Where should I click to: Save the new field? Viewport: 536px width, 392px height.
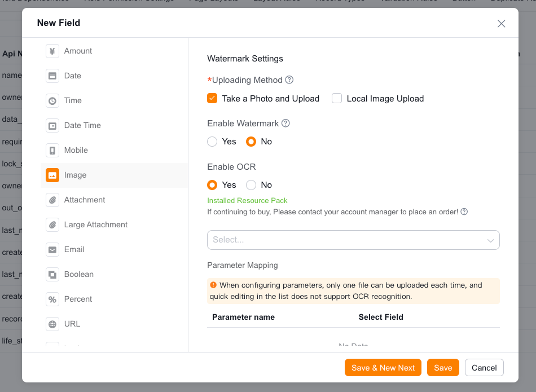[443, 367]
